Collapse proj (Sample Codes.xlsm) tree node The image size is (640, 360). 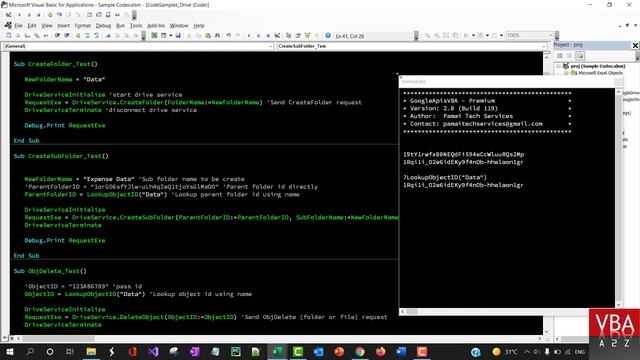click(559, 66)
